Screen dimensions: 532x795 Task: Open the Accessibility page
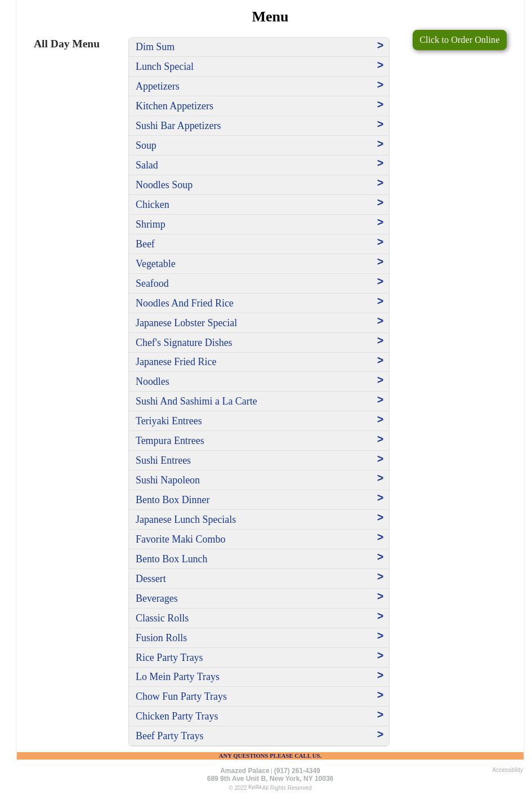click(x=507, y=770)
